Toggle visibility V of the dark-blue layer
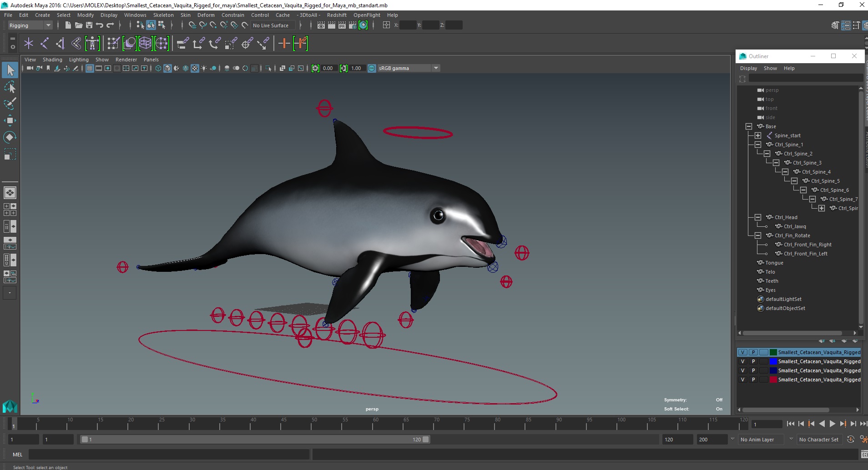Screen dimensions: 868x470 tap(743, 370)
